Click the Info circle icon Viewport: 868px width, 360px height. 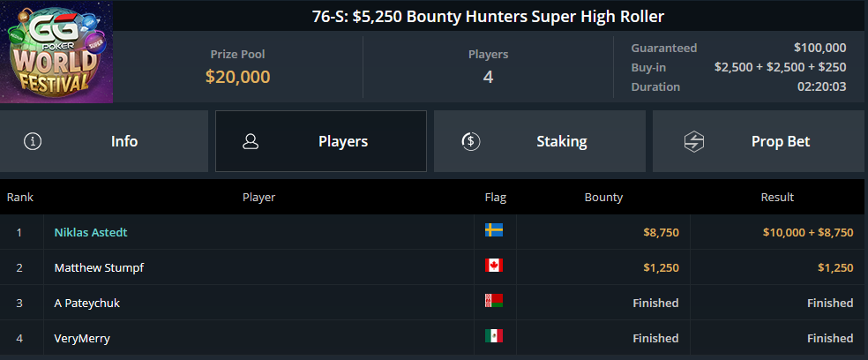[33, 141]
